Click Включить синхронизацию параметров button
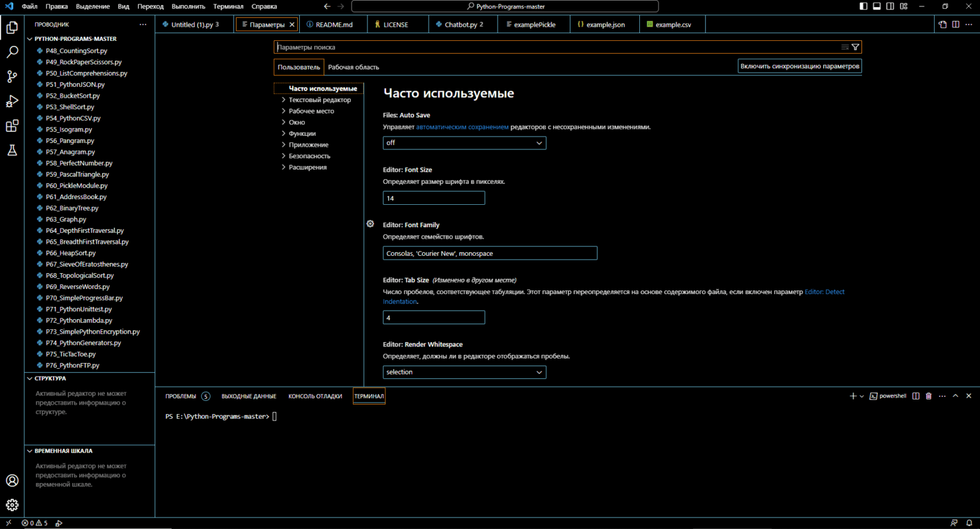The width and height of the screenshot is (980, 529). pyautogui.click(x=799, y=66)
